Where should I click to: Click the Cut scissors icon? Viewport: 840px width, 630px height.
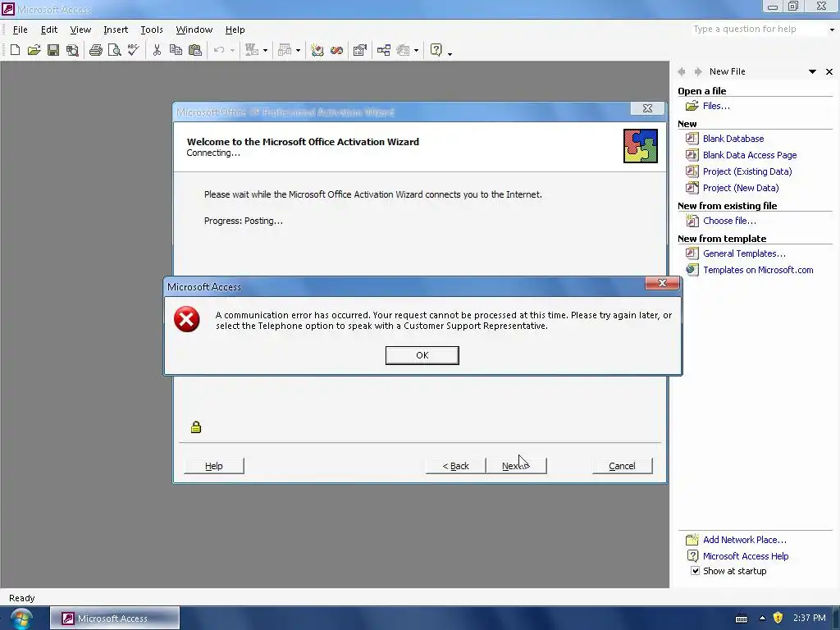coord(157,50)
